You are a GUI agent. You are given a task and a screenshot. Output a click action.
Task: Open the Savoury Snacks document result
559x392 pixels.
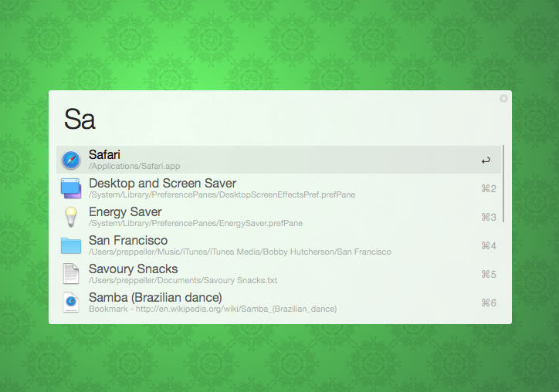pyautogui.click(x=133, y=269)
